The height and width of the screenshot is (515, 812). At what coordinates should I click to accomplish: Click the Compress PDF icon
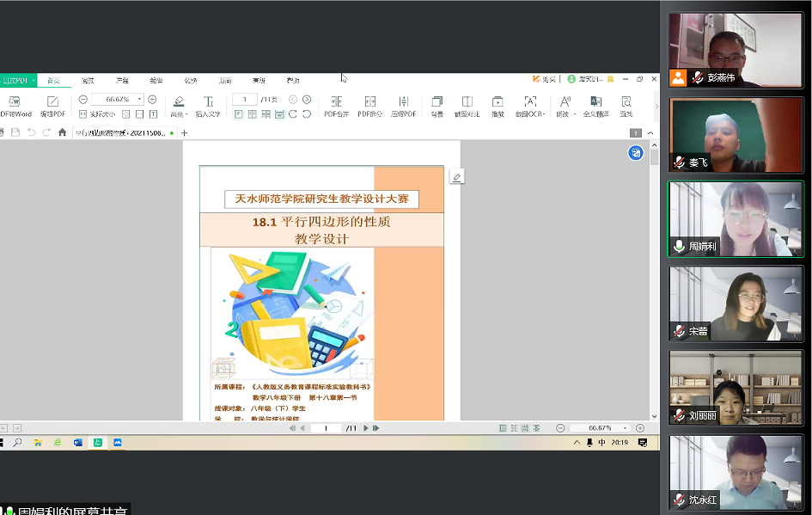point(403,101)
